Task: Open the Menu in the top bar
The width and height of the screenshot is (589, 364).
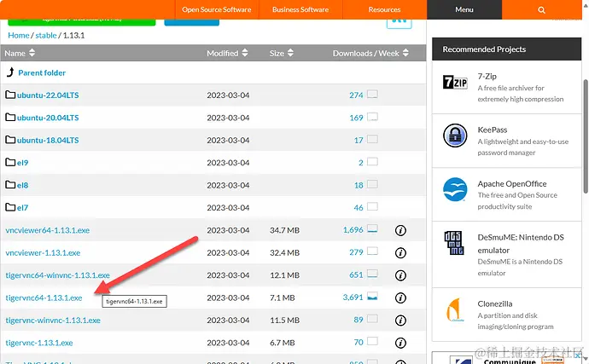Action: click(464, 9)
